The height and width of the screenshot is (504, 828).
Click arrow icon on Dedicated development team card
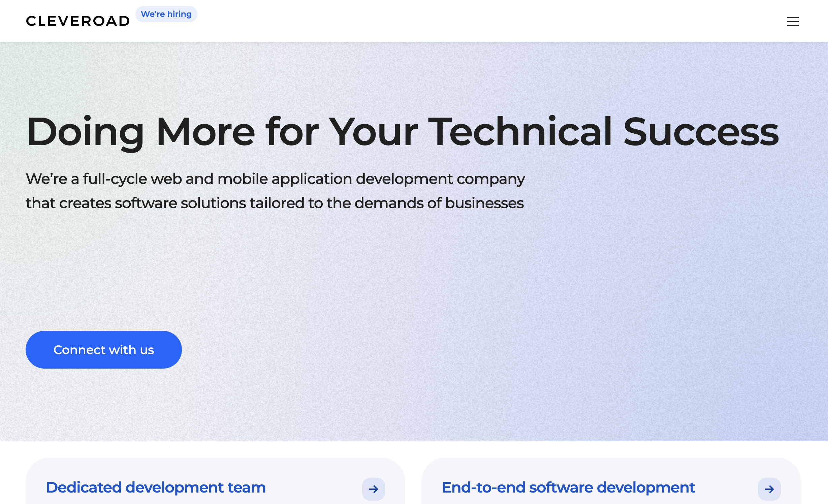point(373,489)
